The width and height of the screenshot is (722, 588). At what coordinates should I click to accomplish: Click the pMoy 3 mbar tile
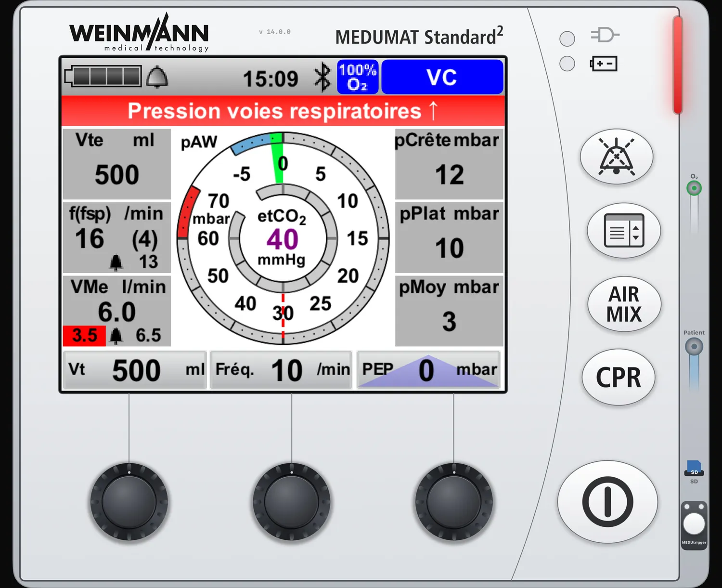(x=449, y=311)
